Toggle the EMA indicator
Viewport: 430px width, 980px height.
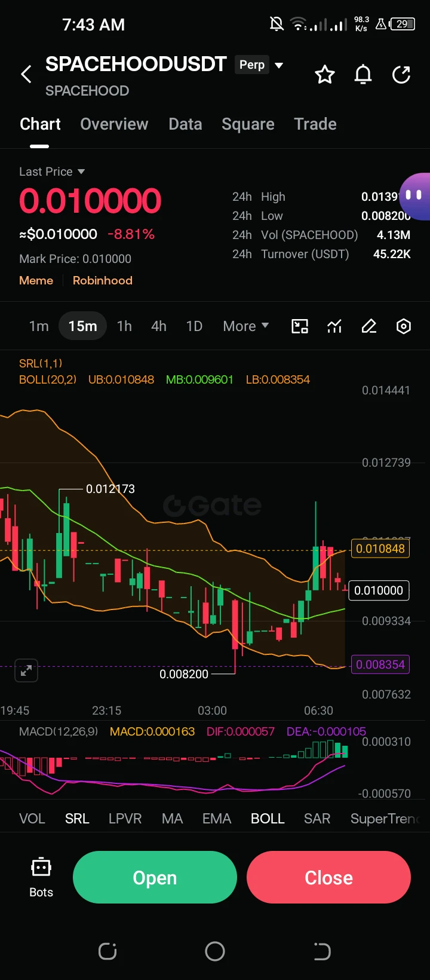click(x=217, y=819)
